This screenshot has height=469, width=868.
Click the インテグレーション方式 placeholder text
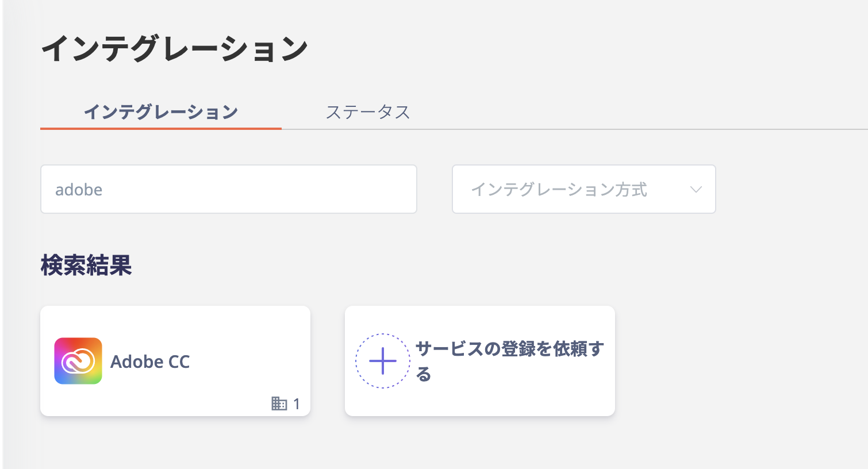tap(559, 190)
